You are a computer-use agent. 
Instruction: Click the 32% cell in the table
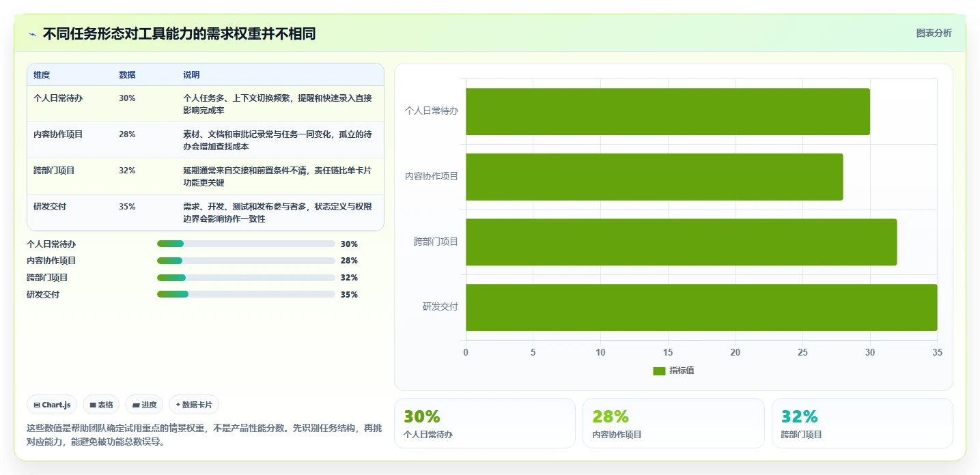coord(144,176)
